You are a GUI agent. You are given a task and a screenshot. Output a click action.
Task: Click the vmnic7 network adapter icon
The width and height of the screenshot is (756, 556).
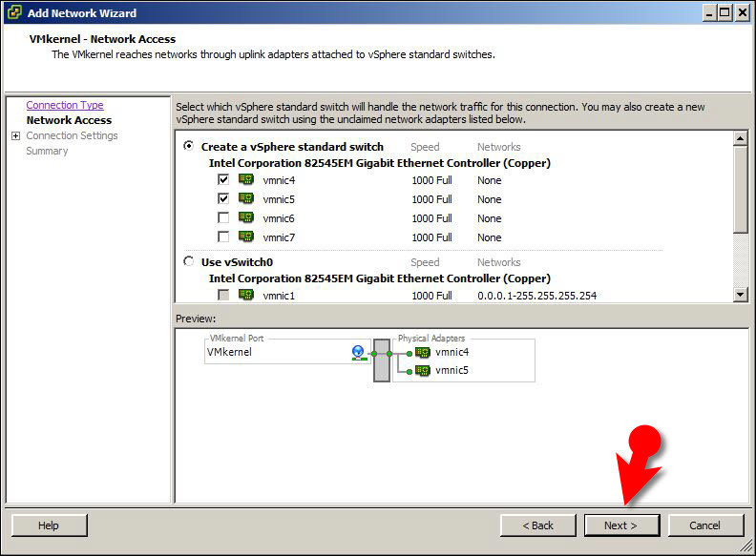pos(246,237)
